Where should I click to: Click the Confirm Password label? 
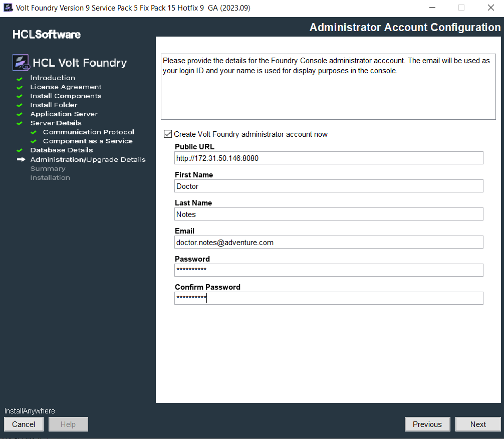(207, 287)
